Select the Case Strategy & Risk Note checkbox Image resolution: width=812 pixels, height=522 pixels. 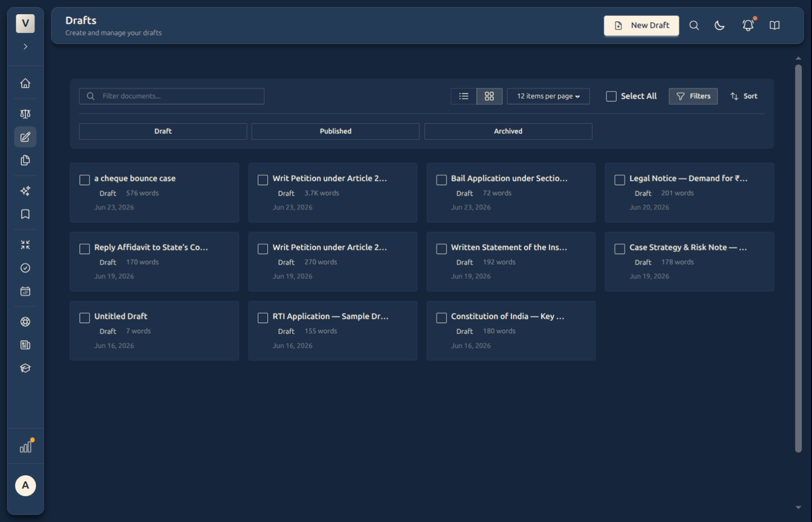coord(620,249)
